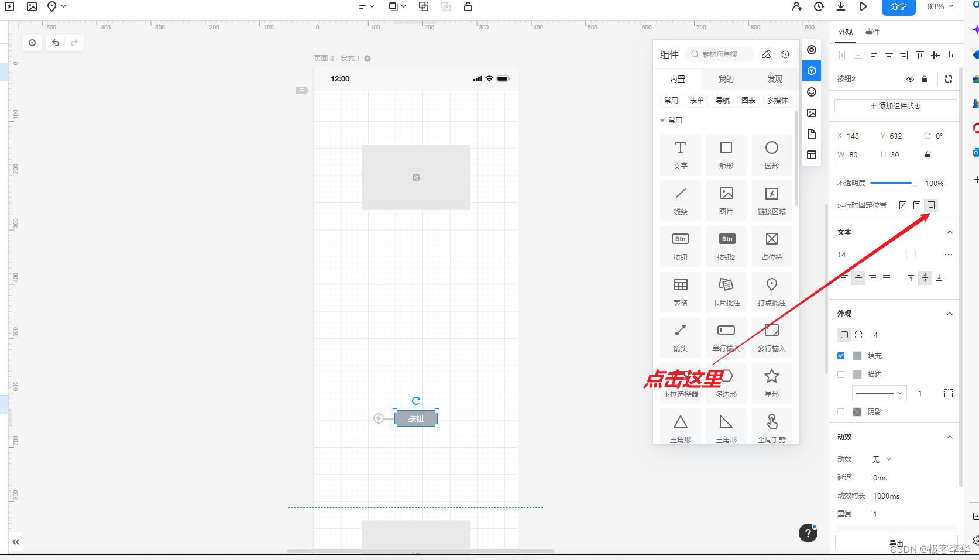Toggle the 填充 fill checkbox

pyautogui.click(x=841, y=356)
